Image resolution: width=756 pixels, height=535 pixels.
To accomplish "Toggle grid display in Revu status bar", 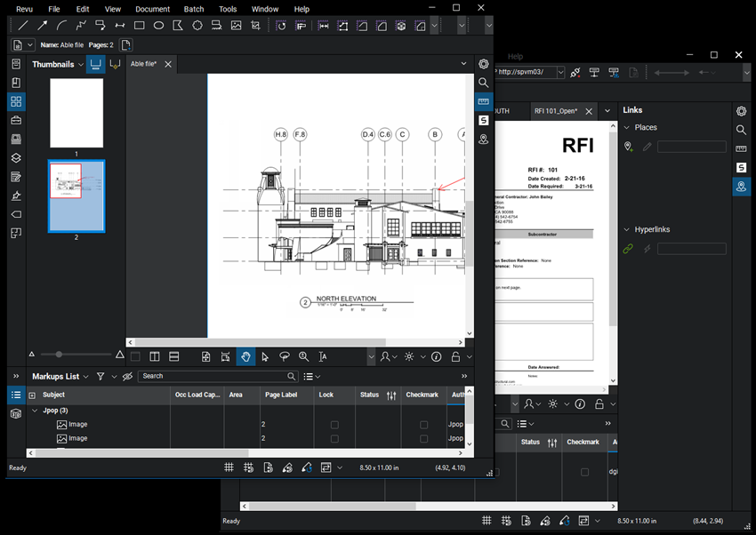I will pos(229,467).
